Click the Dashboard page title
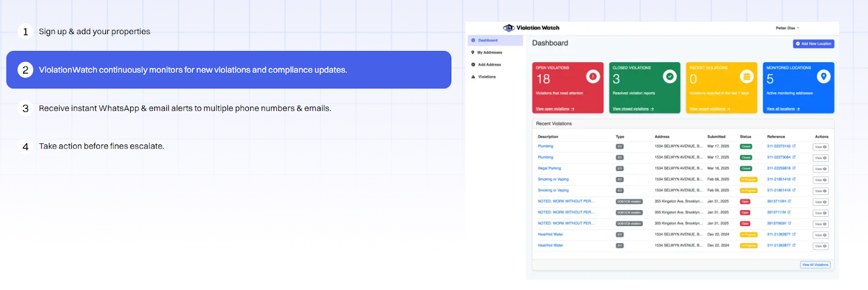Image resolution: width=868 pixels, height=290 pixels. tap(550, 43)
